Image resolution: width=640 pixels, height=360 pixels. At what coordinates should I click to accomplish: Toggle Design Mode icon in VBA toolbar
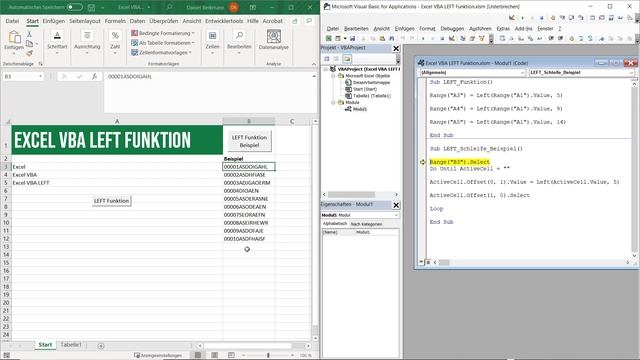[x=451, y=38]
